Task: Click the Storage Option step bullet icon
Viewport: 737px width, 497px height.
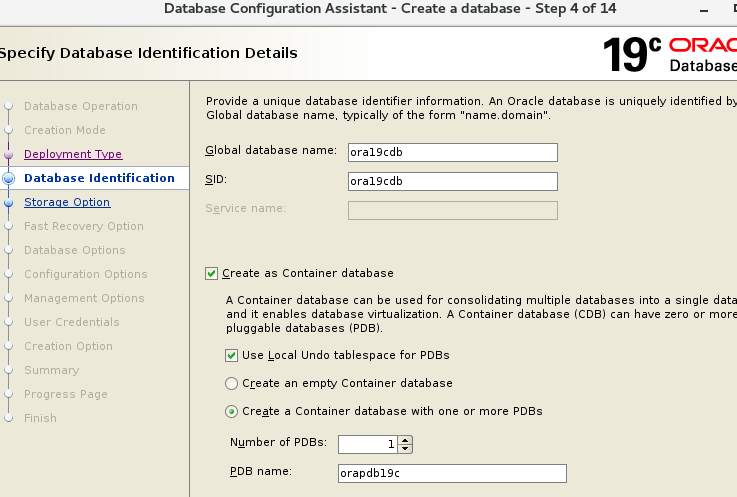Action: [8, 202]
